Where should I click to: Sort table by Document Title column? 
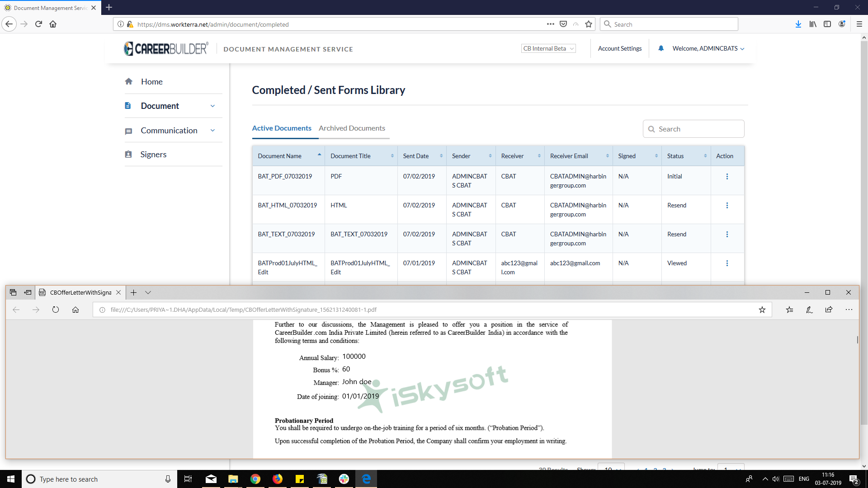pyautogui.click(x=361, y=156)
